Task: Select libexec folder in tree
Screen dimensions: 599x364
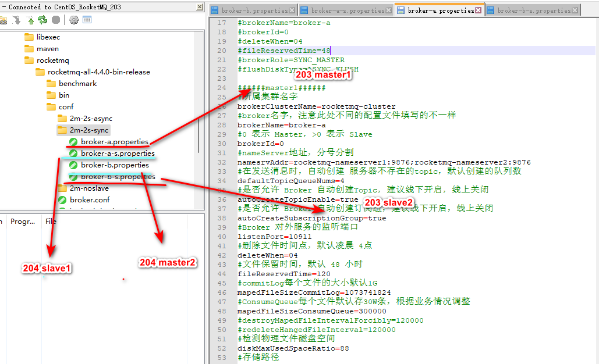Action: click(x=48, y=37)
